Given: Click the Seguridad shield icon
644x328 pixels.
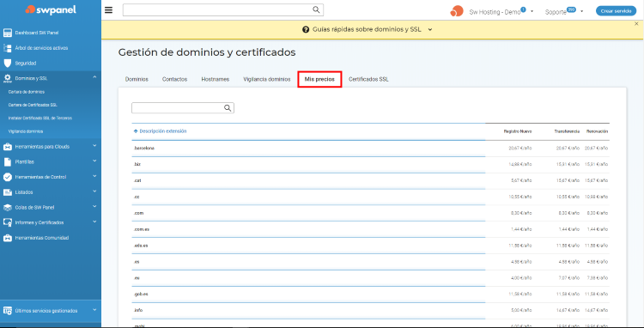Looking at the screenshot, I should 8,64.
